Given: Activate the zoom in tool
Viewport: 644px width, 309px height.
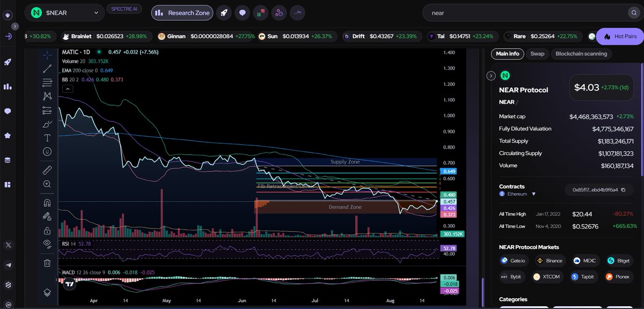Looking at the screenshot, I should coord(47,184).
